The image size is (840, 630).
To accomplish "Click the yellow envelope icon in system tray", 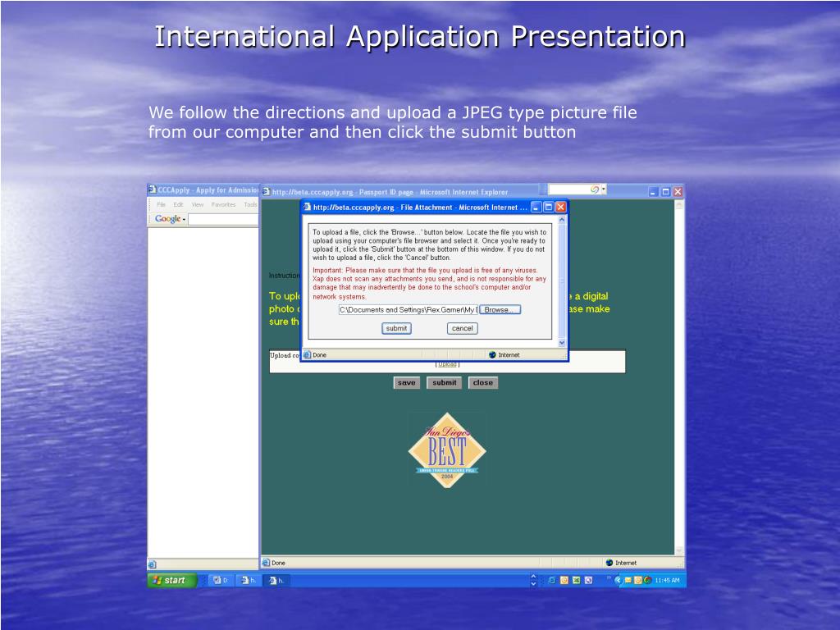I will point(628,580).
